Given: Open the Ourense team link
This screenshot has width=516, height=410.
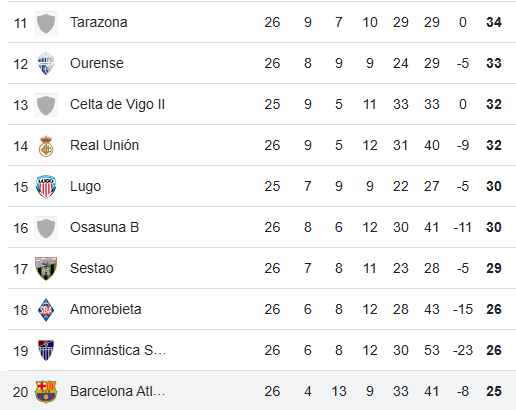Looking at the screenshot, I should coord(97,63).
